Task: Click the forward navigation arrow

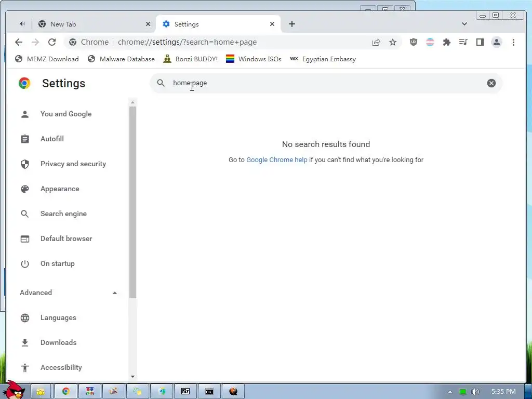Action: (x=35, y=42)
